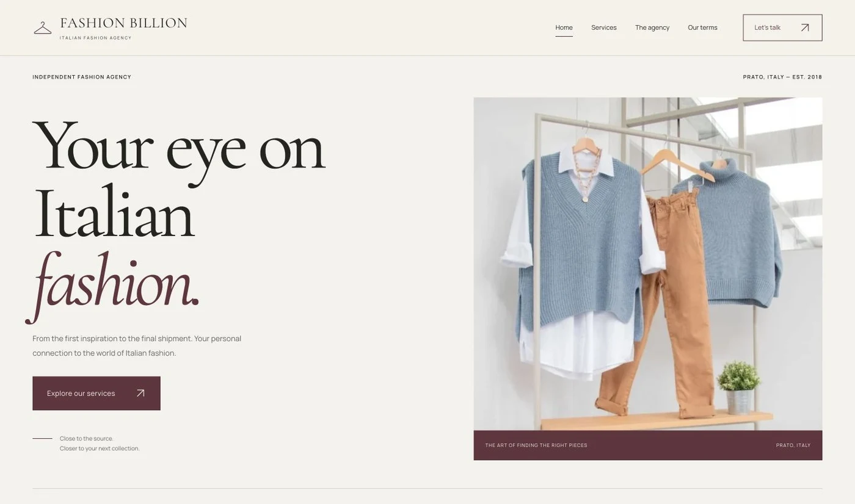Click 'connection to the world of Italian fashion.' line

click(x=104, y=353)
